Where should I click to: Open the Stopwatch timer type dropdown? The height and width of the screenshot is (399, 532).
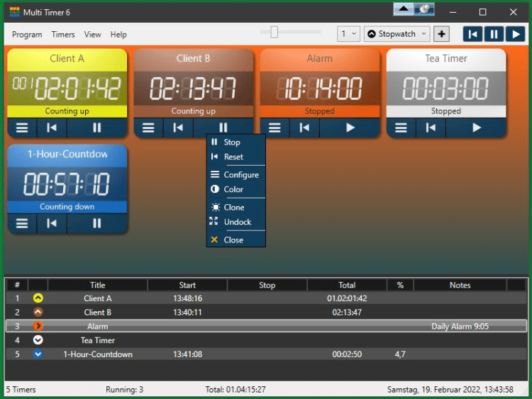point(397,34)
